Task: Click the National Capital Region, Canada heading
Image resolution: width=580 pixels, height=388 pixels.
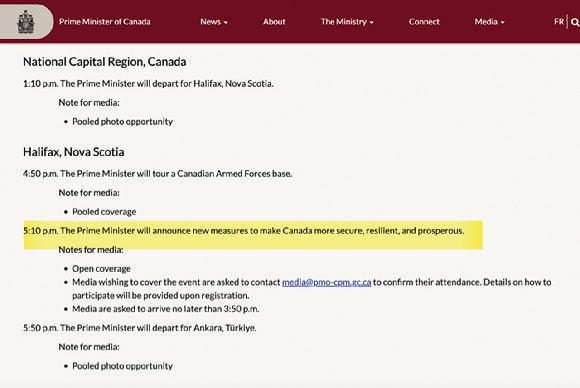Action: [x=104, y=62]
